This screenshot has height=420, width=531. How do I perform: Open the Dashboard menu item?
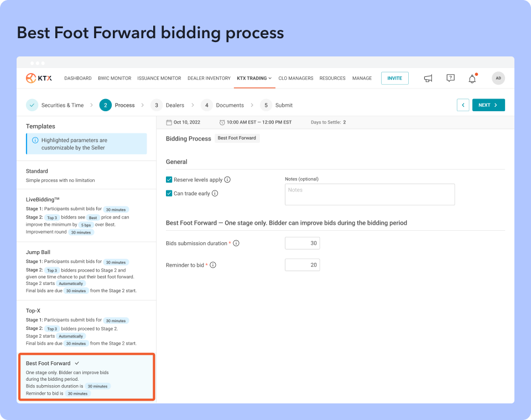[x=78, y=78]
